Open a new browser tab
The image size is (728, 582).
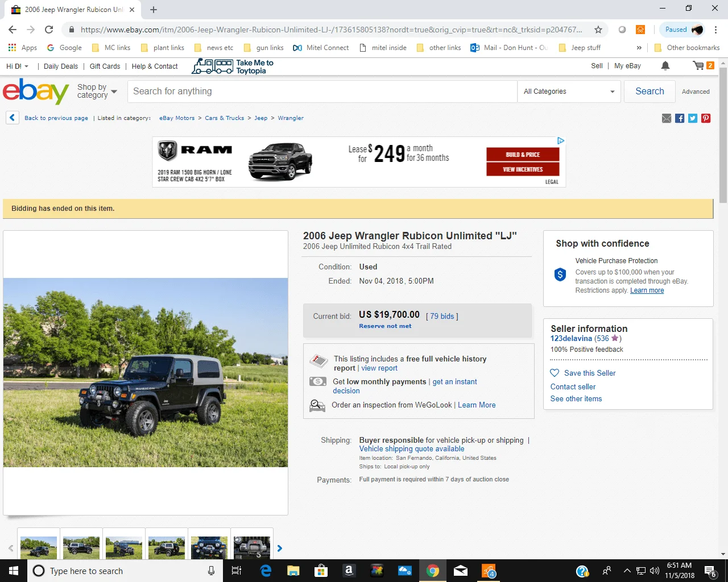tap(154, 10)
